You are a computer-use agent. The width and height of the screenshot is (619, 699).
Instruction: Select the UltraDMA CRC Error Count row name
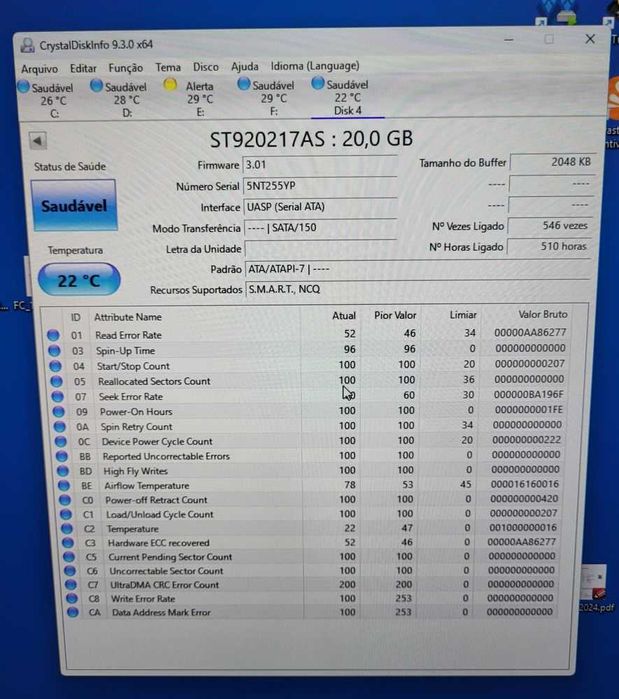[x=164, y=585]
